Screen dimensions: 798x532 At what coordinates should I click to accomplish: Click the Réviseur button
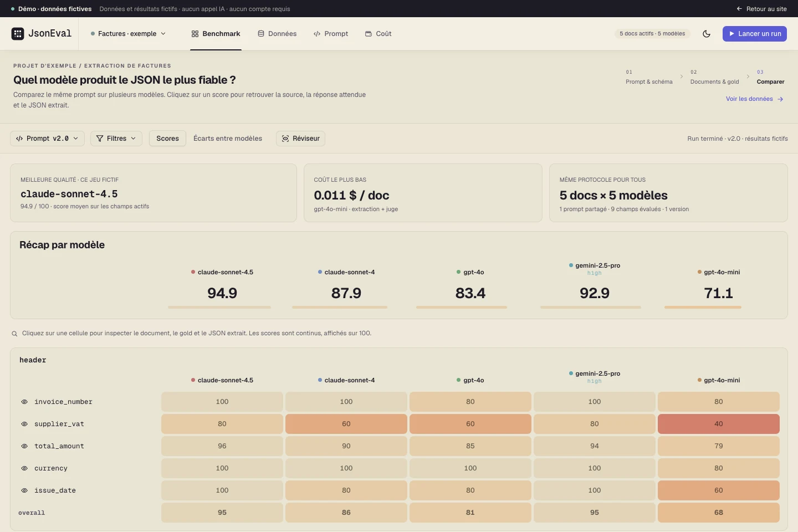tap(300, 139)
